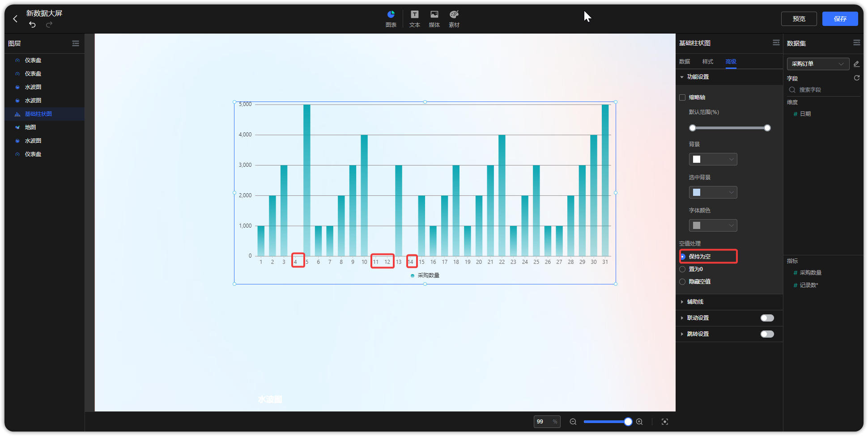The image size is (868, 436).
Task: Switch to the 高级 tab
Action: click(x=731, y=62)
